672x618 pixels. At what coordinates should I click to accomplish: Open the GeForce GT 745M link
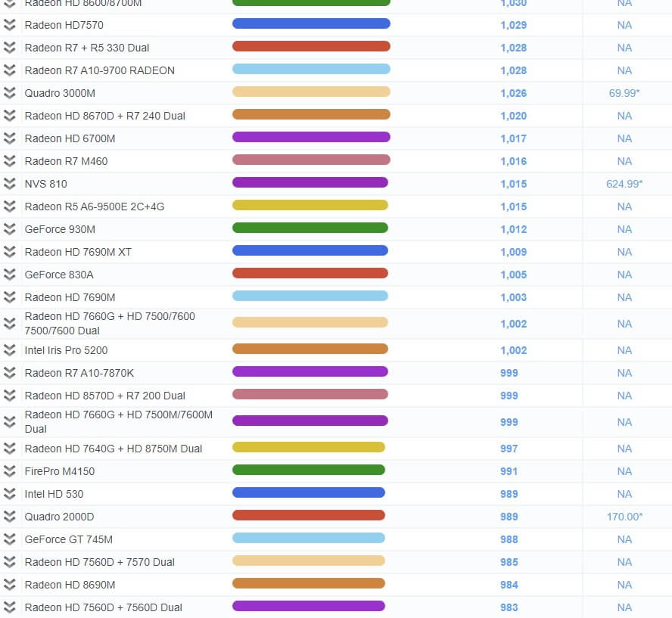tap(69, 539)
